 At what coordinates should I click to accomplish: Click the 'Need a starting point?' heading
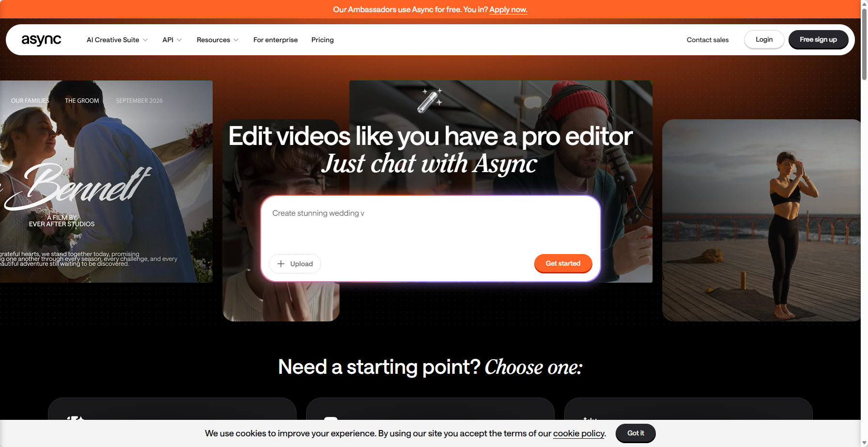click(379, 367)
